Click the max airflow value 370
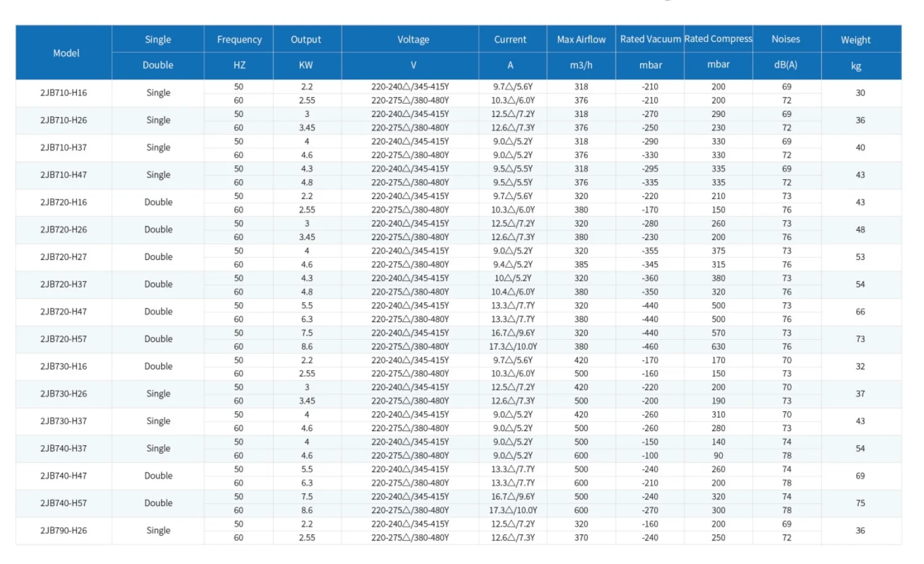 click(x=581, y=538)
